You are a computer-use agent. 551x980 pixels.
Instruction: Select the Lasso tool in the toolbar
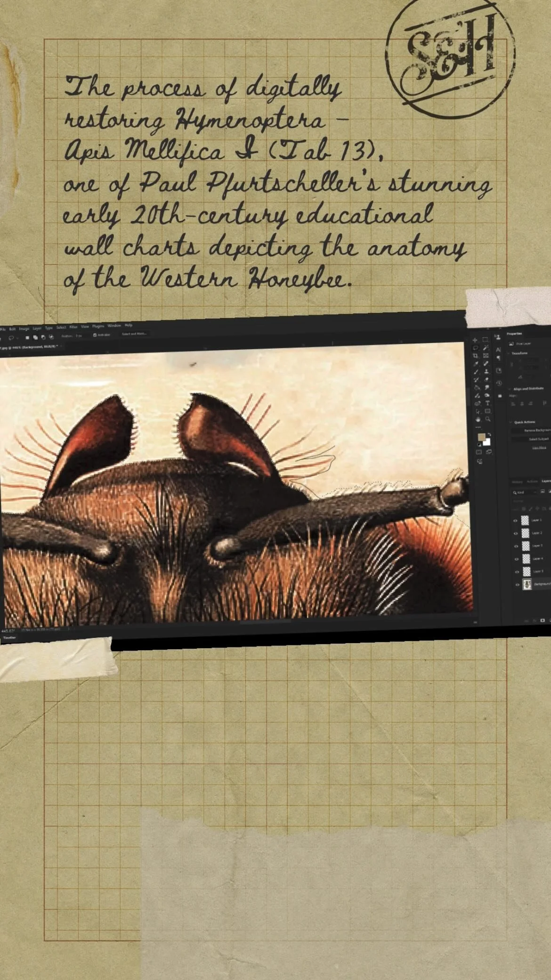click(475, 348)
